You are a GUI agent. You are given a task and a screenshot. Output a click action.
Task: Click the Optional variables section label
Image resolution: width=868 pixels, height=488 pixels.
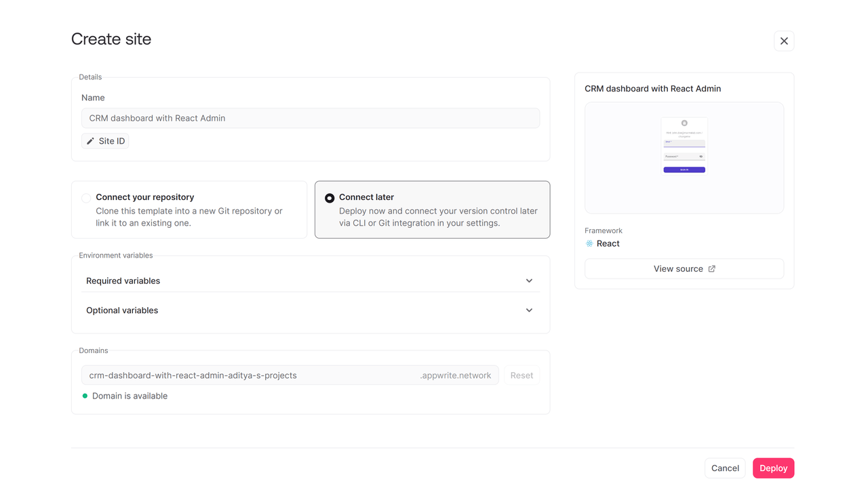(122, 310)
